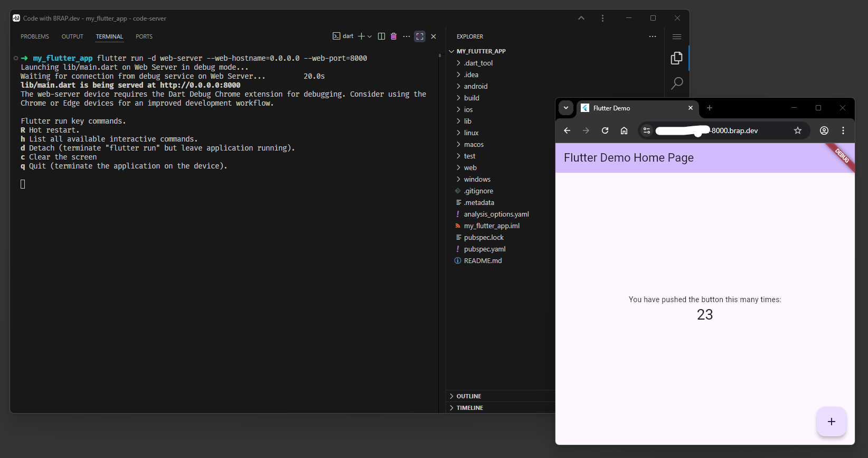Open README.md in the explorer

pos(483,260)
